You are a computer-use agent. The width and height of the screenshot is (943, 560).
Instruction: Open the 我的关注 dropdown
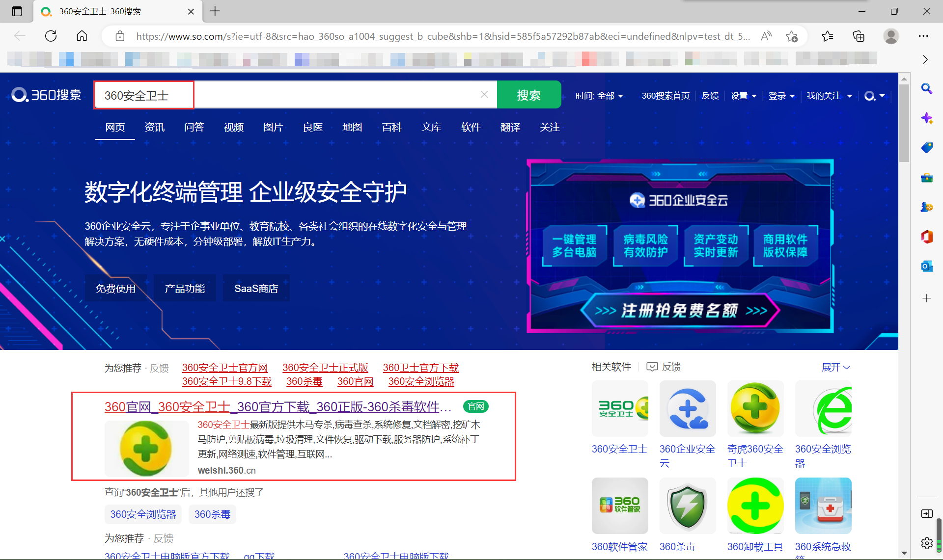(829, 96)
